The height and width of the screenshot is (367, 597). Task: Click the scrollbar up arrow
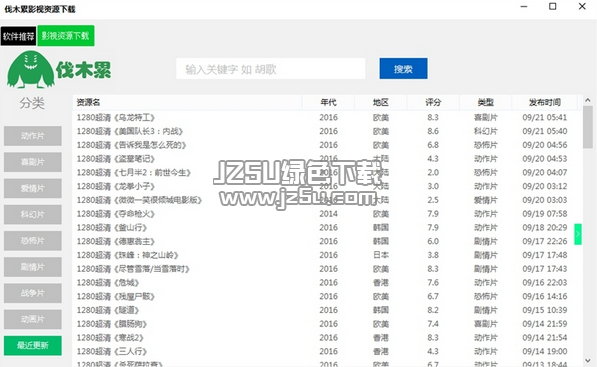pos(587,100)
